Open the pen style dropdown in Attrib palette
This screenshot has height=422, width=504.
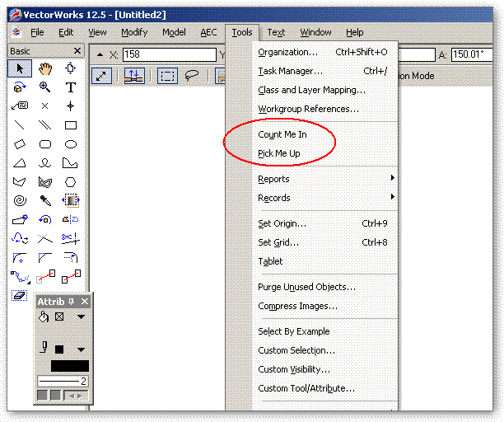point(81,349)
